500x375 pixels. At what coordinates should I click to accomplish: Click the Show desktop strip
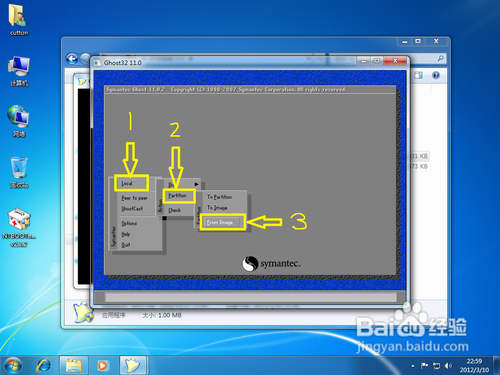(496, 366)
